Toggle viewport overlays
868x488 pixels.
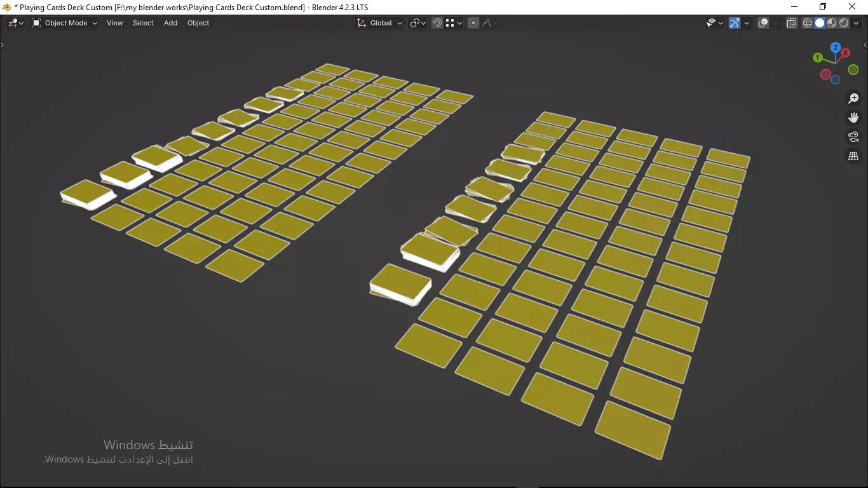(x=763, y=23)
